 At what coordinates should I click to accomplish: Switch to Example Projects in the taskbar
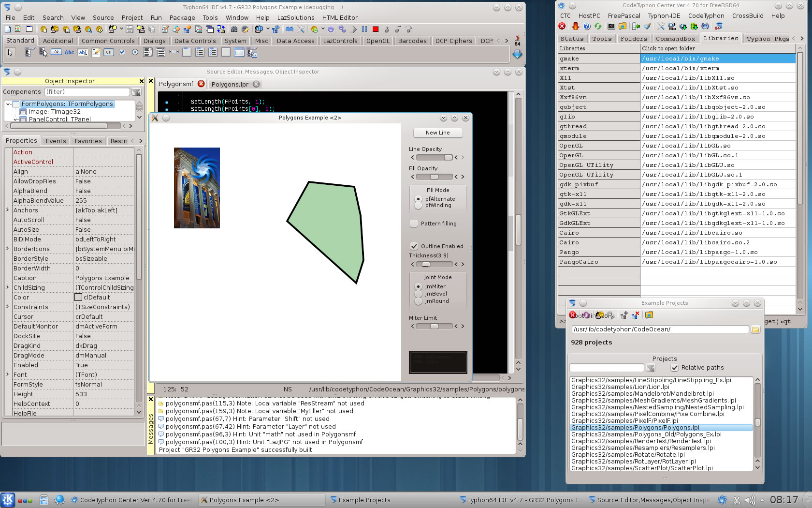pyautogui.click(x=364, y=500)
